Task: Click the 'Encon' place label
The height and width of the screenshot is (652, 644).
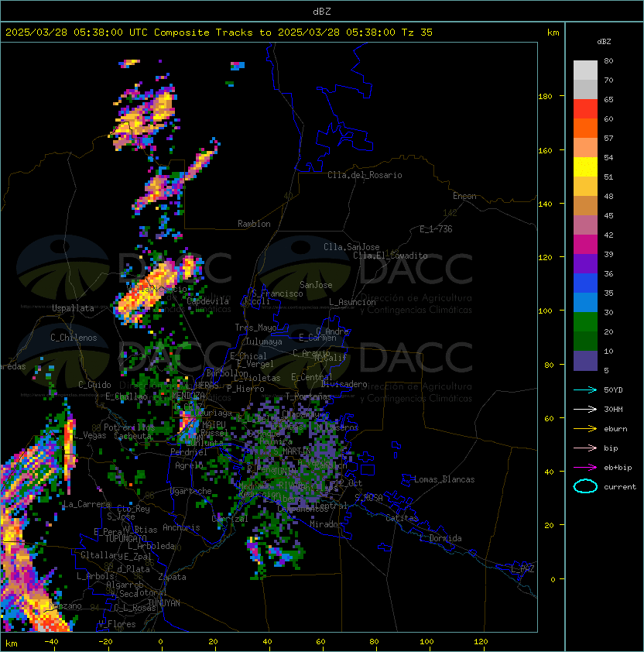Action: pos(464,196)
